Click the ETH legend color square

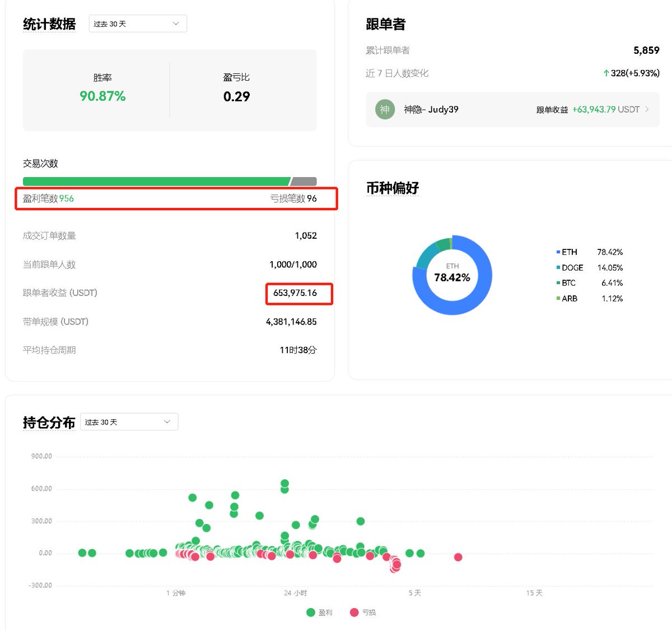point(558,252)
